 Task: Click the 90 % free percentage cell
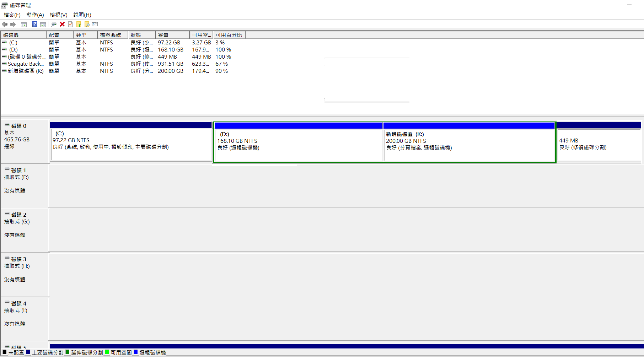point(222,71)
